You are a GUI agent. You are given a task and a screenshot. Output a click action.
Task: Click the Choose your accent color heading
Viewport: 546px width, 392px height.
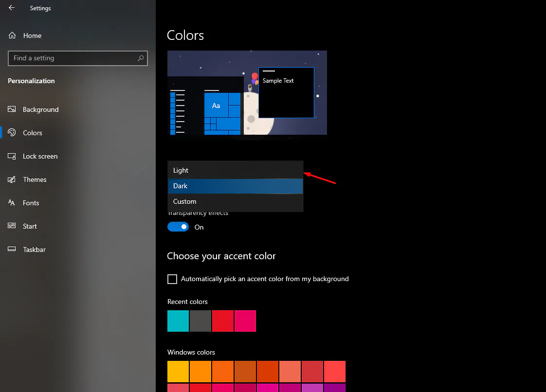(221, 256)
